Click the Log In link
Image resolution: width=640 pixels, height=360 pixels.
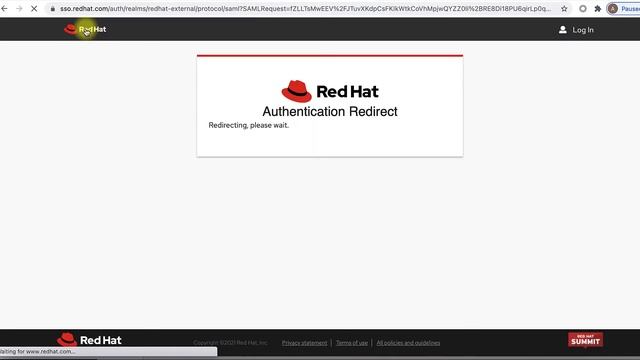click(x=583, y=30)
